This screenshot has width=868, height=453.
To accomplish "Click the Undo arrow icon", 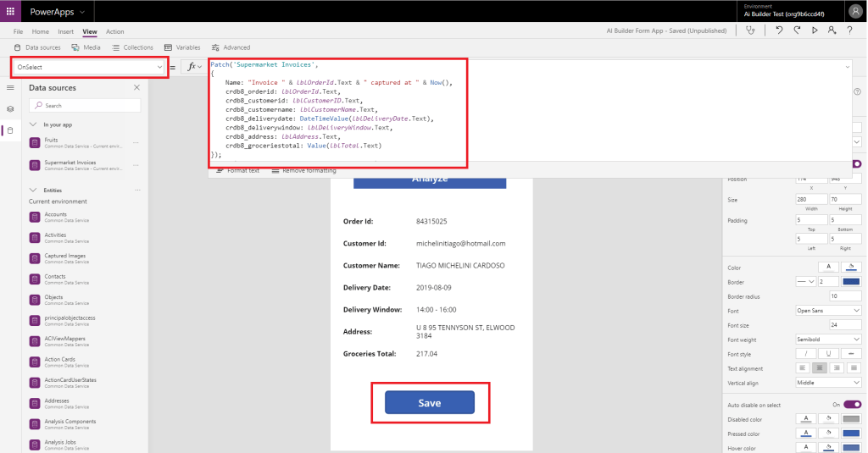I will pyautogui.click(x=778, y=31).
